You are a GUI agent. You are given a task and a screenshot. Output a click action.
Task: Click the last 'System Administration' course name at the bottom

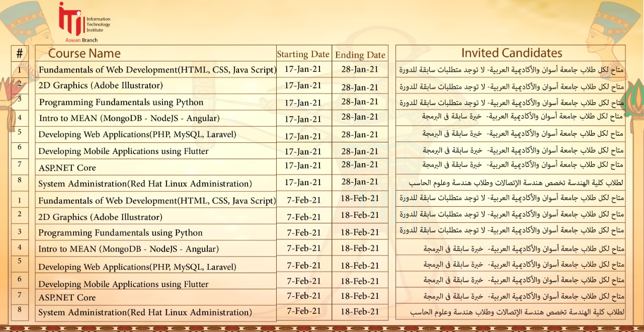tap(145, 313)
